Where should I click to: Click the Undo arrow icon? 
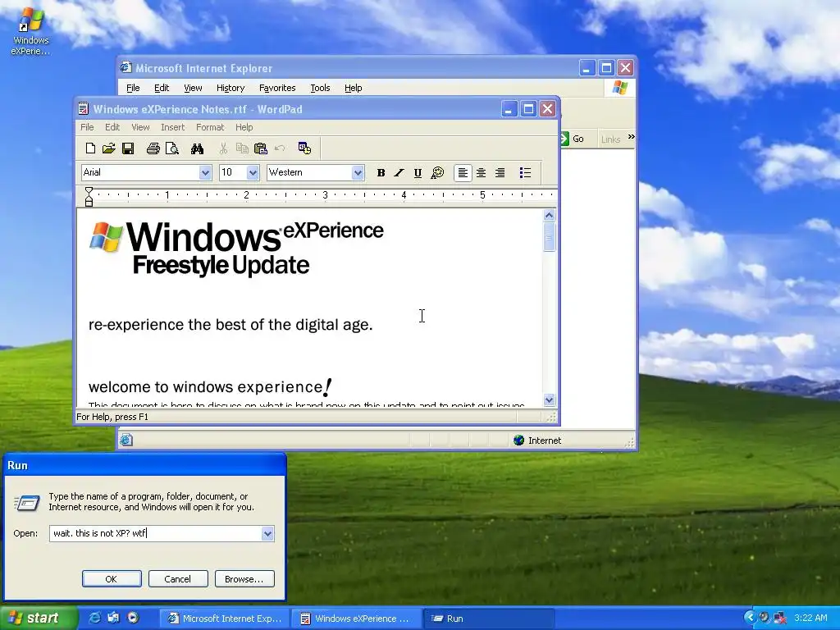coord(280,148)
